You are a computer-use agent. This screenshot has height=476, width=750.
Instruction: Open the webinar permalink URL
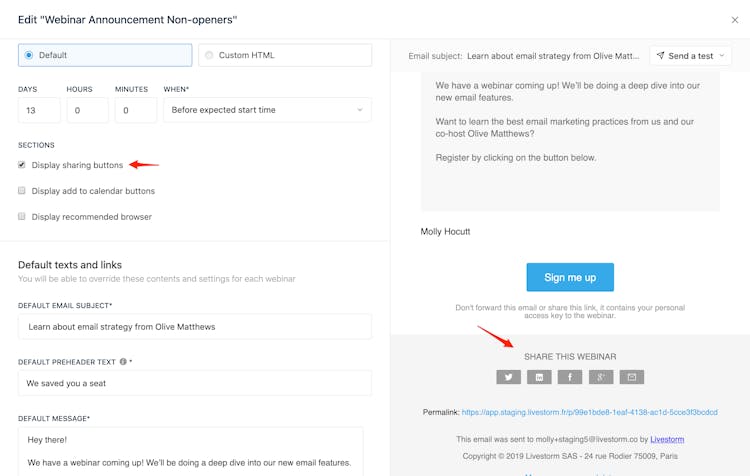[x=589, y=412]
